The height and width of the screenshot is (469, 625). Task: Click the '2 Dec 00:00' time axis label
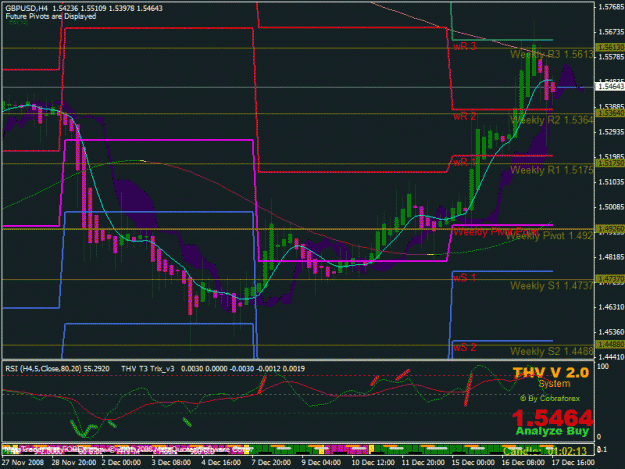point(121,463)
